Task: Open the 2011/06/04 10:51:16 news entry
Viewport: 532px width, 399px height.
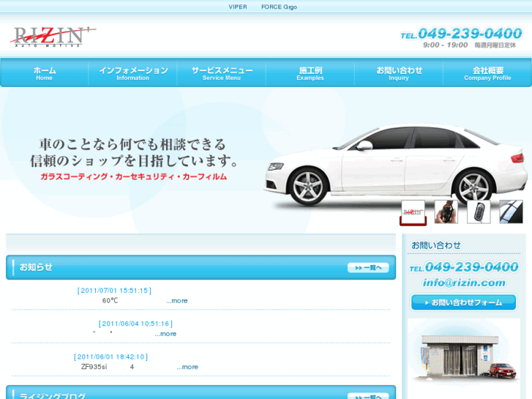Action: (x=135, y=324)
